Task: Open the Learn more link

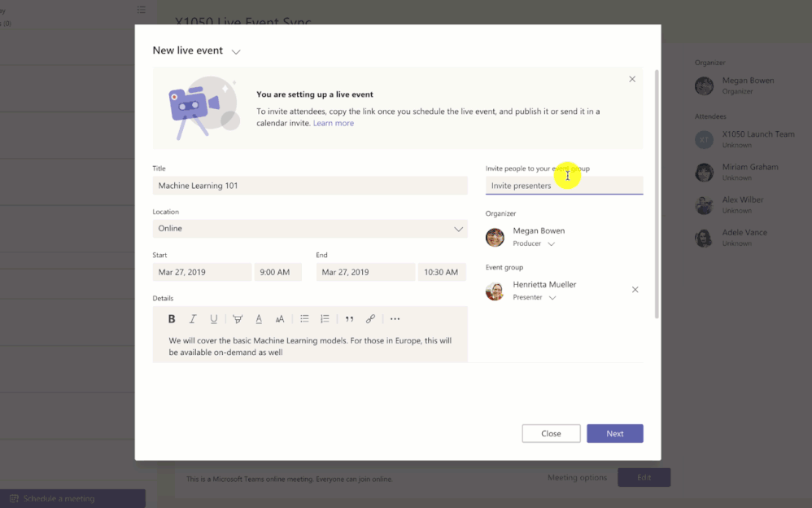Action: coord(334,122)
